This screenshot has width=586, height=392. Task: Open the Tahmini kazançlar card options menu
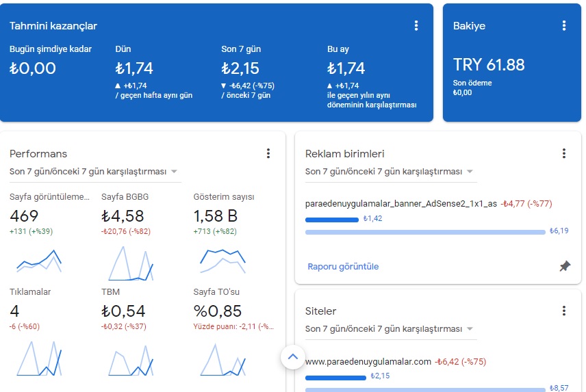[x=416, y=26]
